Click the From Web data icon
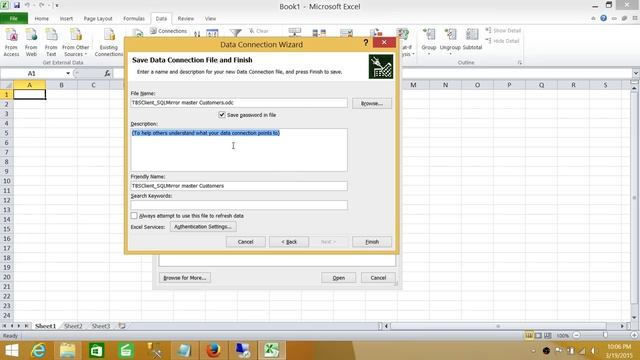The width and height of the screenshot is (640, 360). [x=31, y=42]
